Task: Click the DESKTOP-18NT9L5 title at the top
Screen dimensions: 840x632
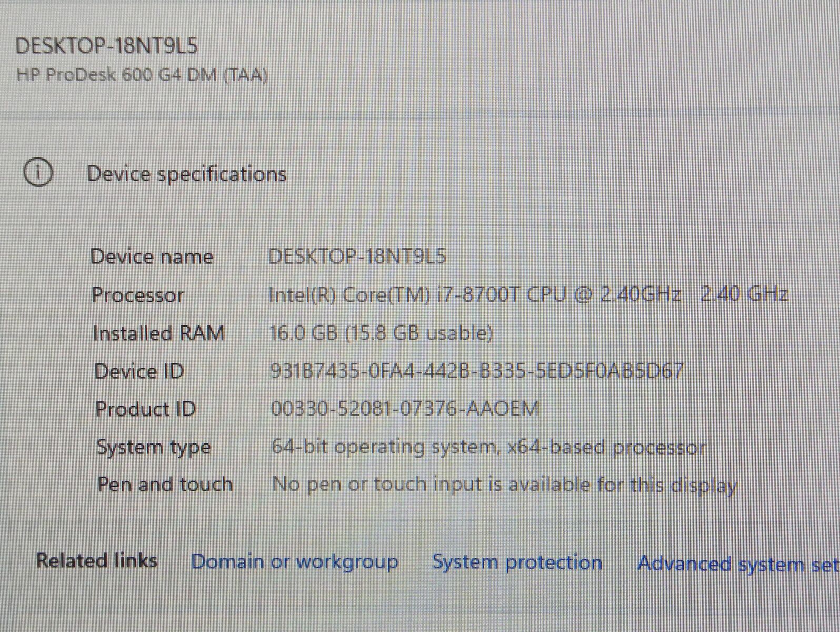Action: tap(107, 46)
